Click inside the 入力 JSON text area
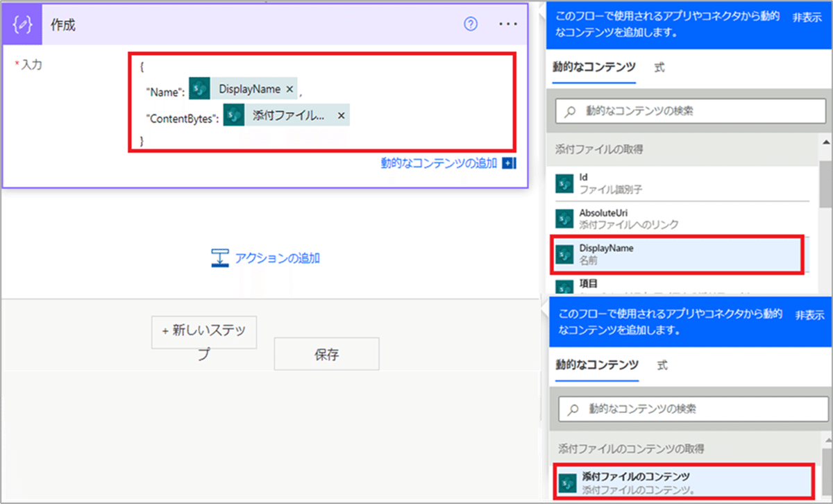 tap(322, 102)
